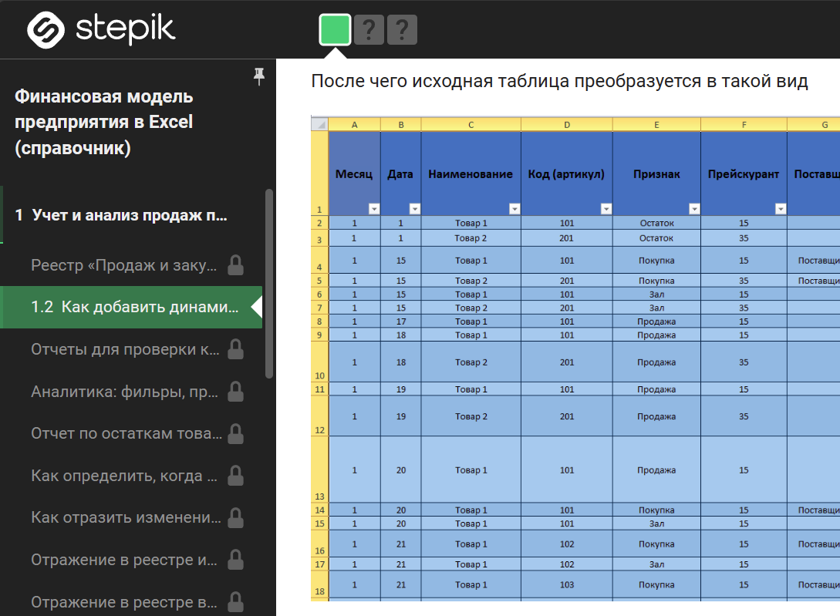Viewport: 840px width, 616px height.
Task: Select module 1 Учет и анализ продаж
Action: pyautogui.click(x=121, y=215)
